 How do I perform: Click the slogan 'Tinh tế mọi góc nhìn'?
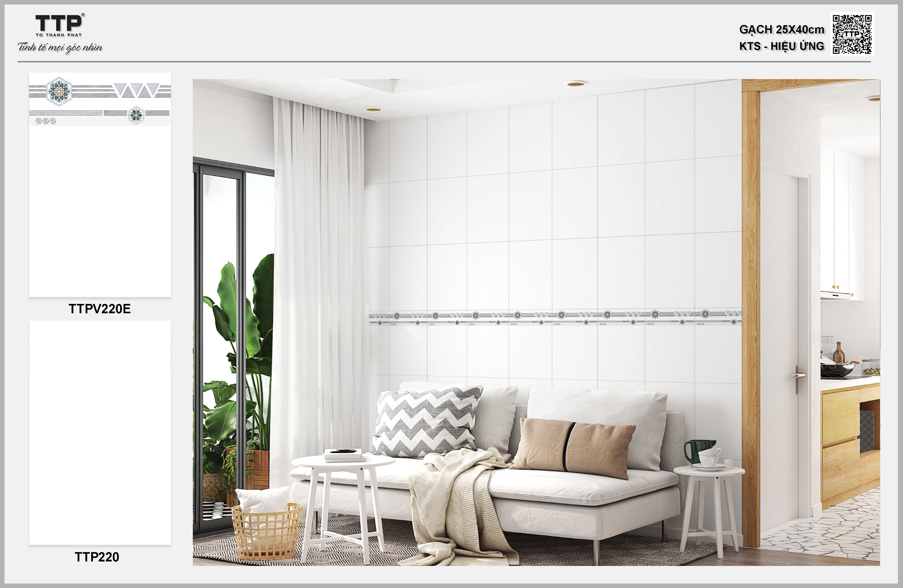[x=60, y=47]
